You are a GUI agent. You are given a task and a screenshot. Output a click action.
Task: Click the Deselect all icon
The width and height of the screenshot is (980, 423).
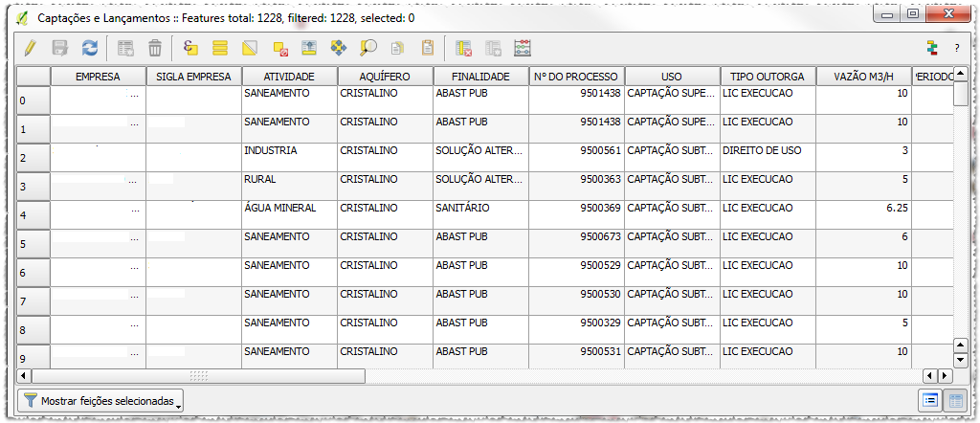279,47
